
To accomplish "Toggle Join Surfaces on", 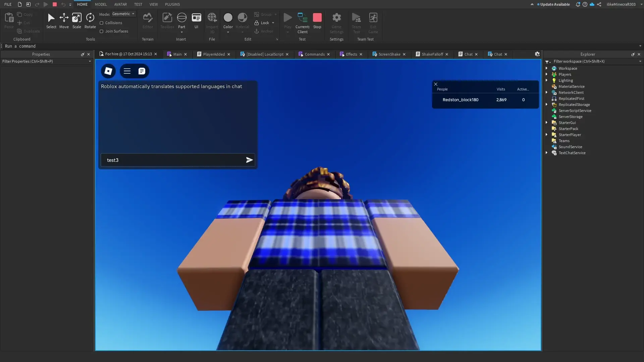I will tap(102, 31).
